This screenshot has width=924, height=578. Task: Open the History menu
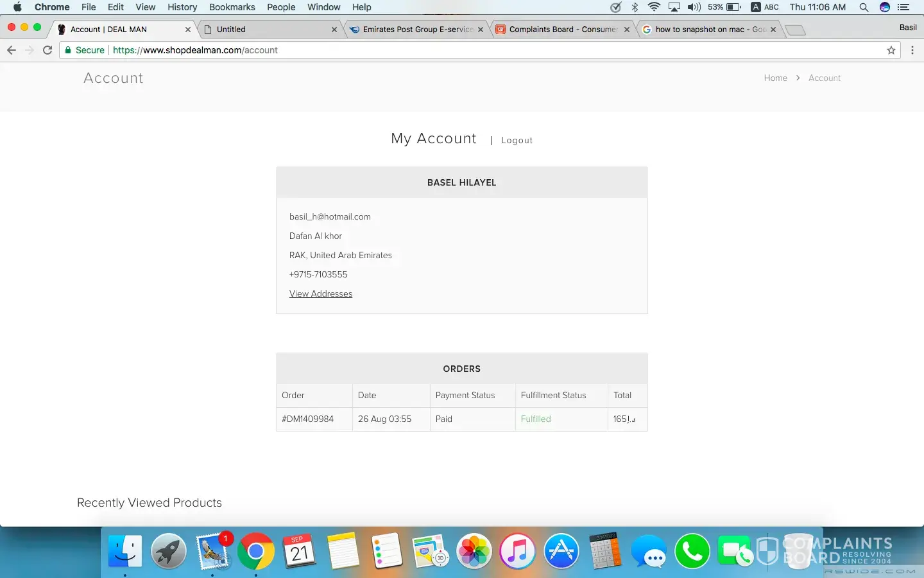(182, 7)
